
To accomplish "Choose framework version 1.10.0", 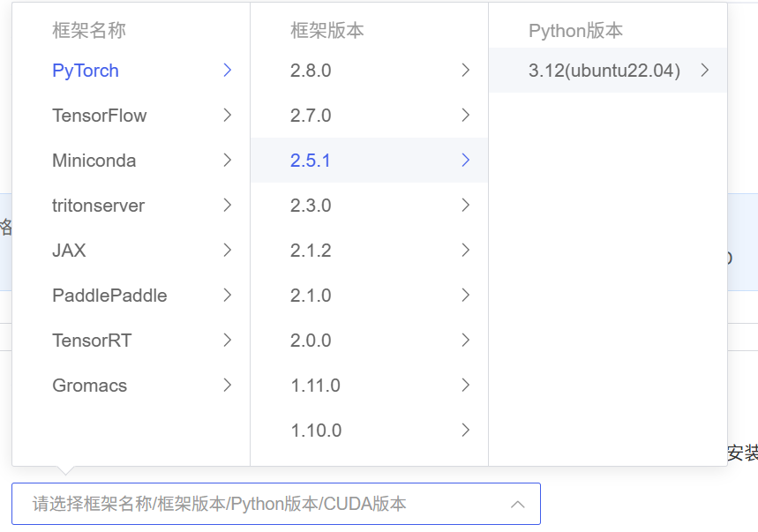I will [370, 430].
